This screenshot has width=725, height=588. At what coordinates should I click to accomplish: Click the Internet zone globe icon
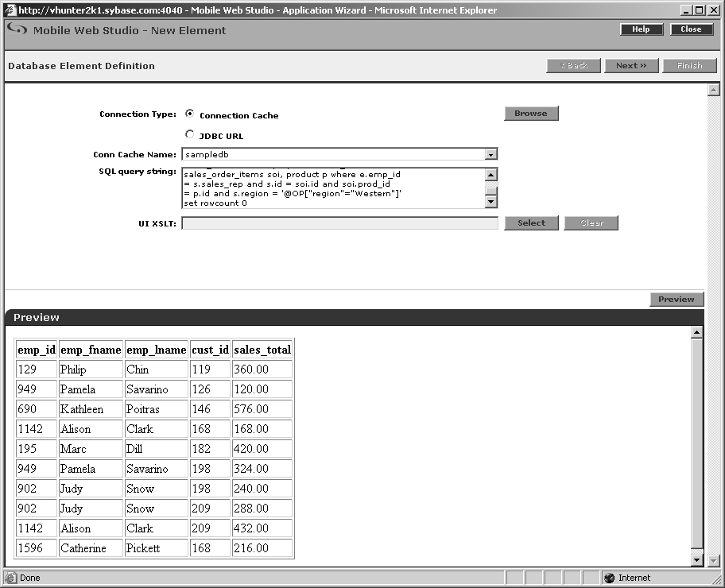[x=610, y=578]
